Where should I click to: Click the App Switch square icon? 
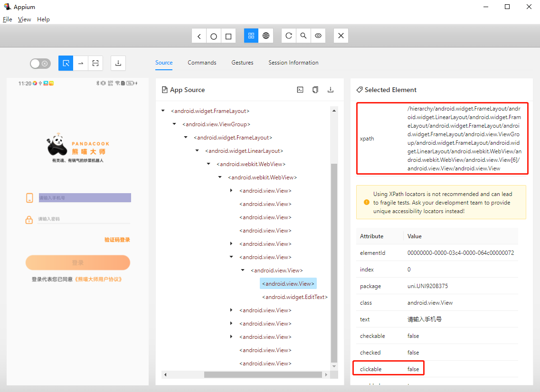pos(228,36)
